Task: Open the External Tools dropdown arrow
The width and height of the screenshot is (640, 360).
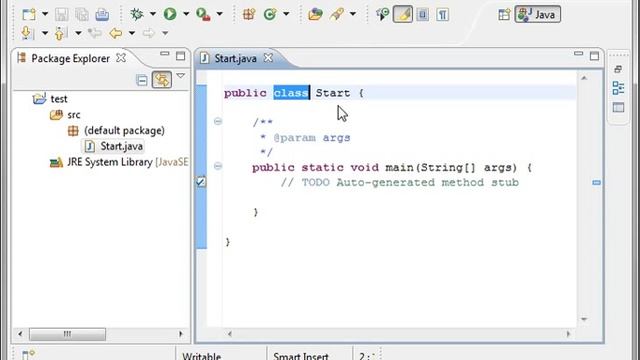Action: pyautogui.click(x=219, y=14)
